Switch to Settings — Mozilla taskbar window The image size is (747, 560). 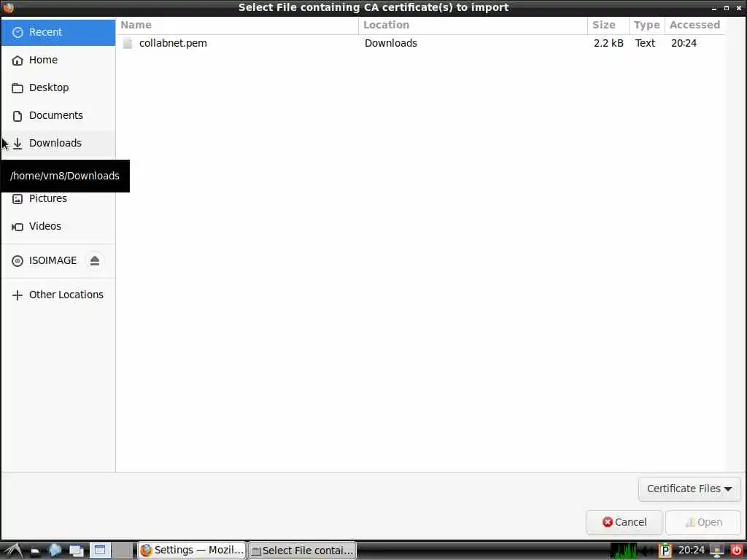pos(192,551)
